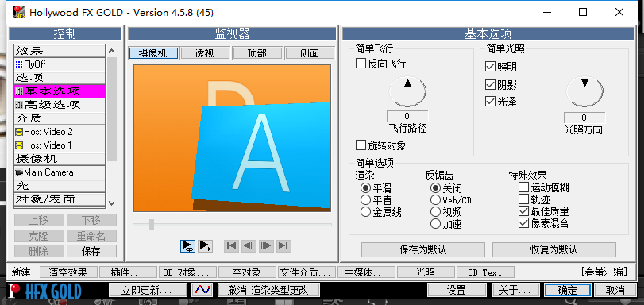This screenshot has height=305, width=644.
Task: Click 取消 button
Action: click(615, 290)
